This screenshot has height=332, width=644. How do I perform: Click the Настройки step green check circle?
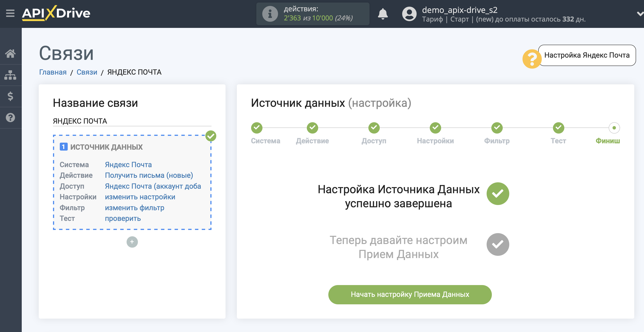coord(435,128)
